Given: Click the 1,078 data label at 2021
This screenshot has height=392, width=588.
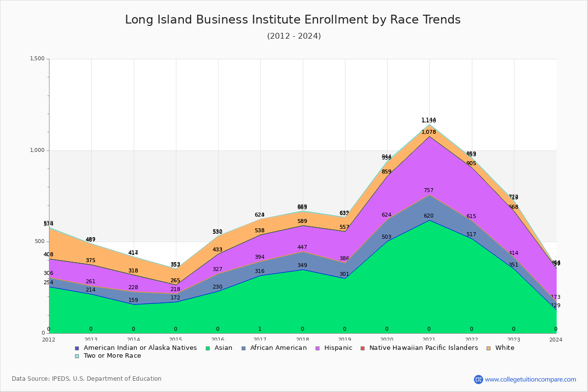Looking at the screenshot, I should tap(429, 132).
